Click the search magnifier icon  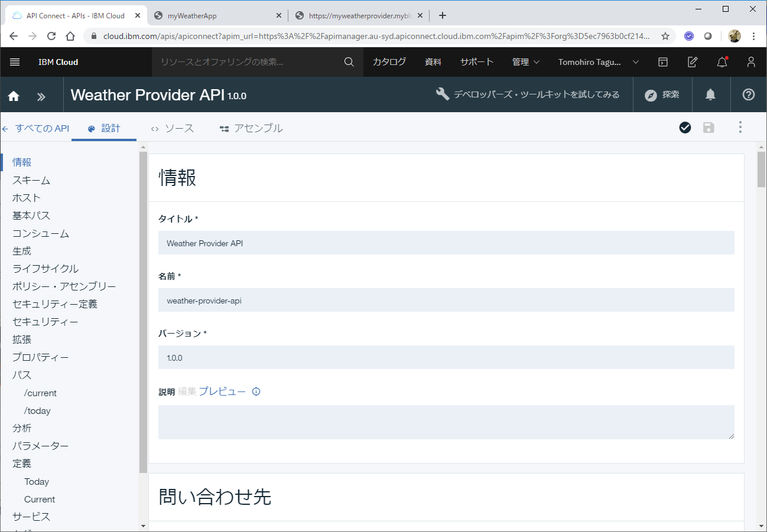tap(349, 62)
